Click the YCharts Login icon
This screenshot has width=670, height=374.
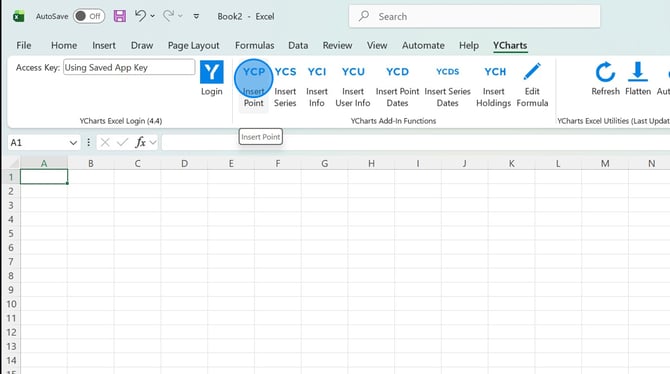(212, 79)
